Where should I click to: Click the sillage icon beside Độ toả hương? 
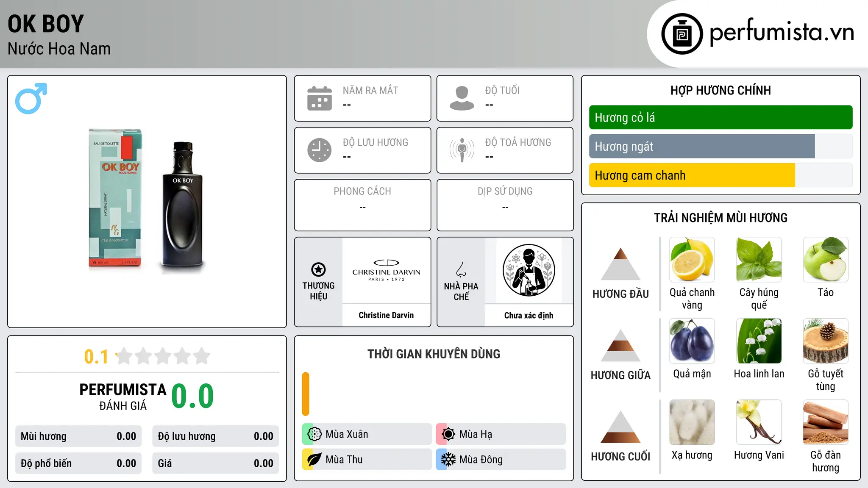[462, 150]
